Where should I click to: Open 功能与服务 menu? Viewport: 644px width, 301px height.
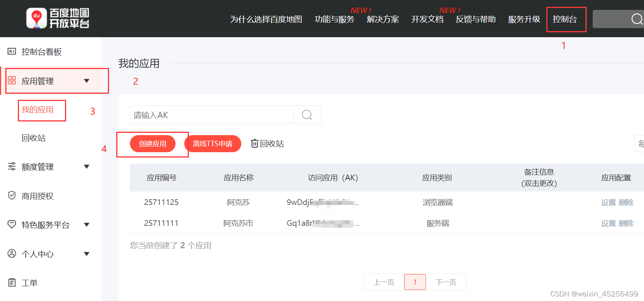click(334, 19)
